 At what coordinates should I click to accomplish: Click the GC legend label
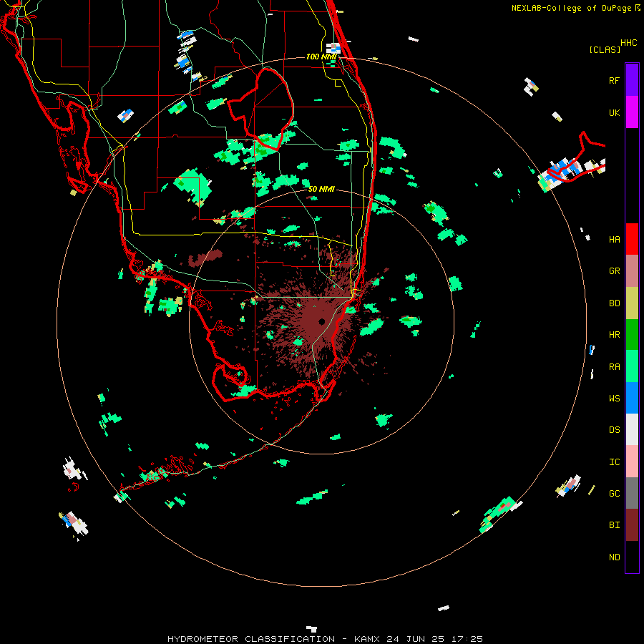click(x=614, y=494)
